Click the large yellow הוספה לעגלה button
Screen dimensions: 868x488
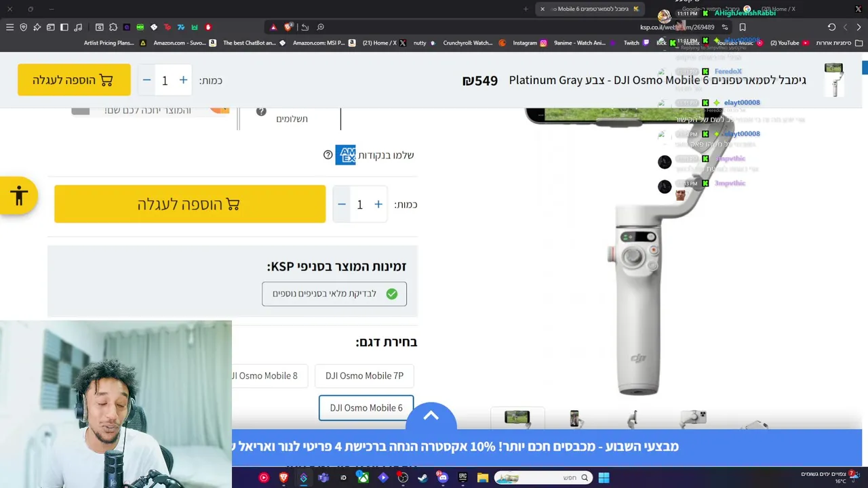click(x=190, y=204)
